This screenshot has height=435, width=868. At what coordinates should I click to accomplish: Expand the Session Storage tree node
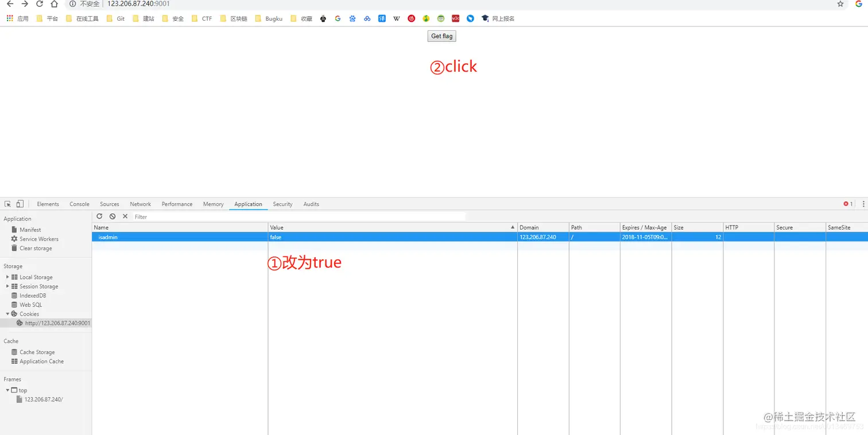pyautogui.click(x=7, y=286)
